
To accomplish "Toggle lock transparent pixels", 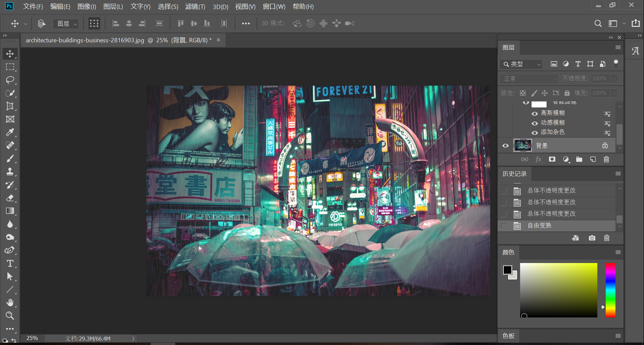I will tap(523, 93).
